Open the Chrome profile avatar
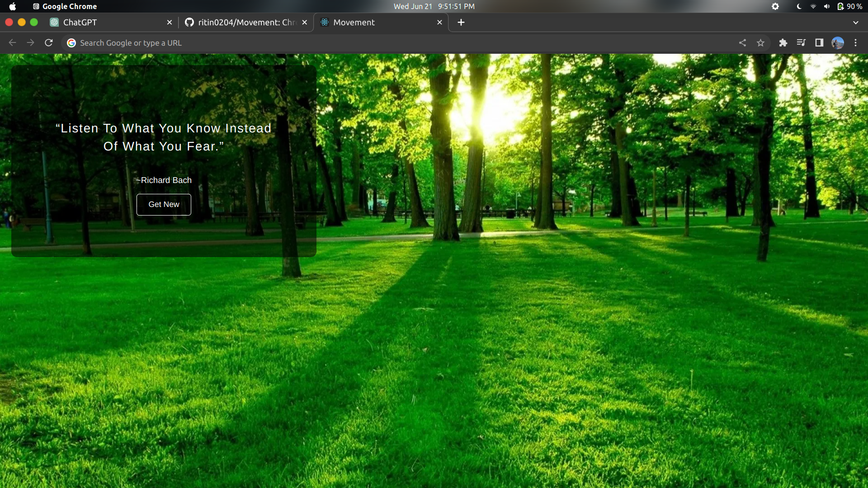 tap(837, 42)
